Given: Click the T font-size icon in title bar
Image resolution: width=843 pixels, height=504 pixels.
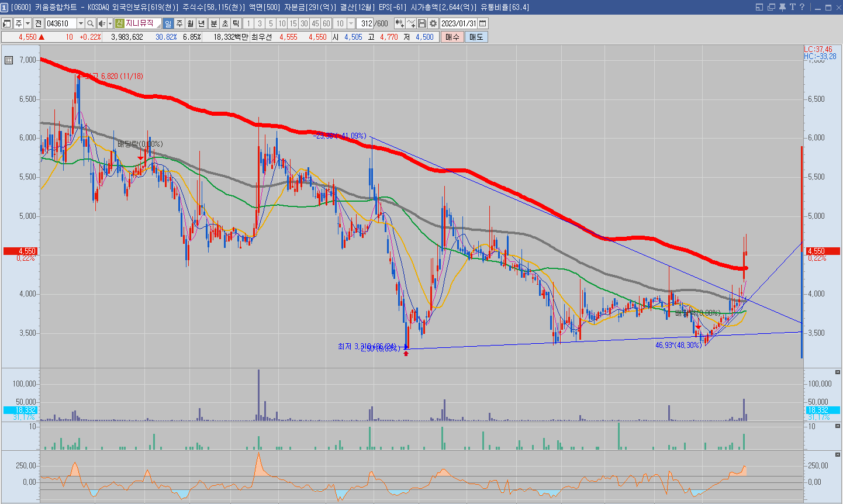Looking at the screenshot, I should pos(793,7).
